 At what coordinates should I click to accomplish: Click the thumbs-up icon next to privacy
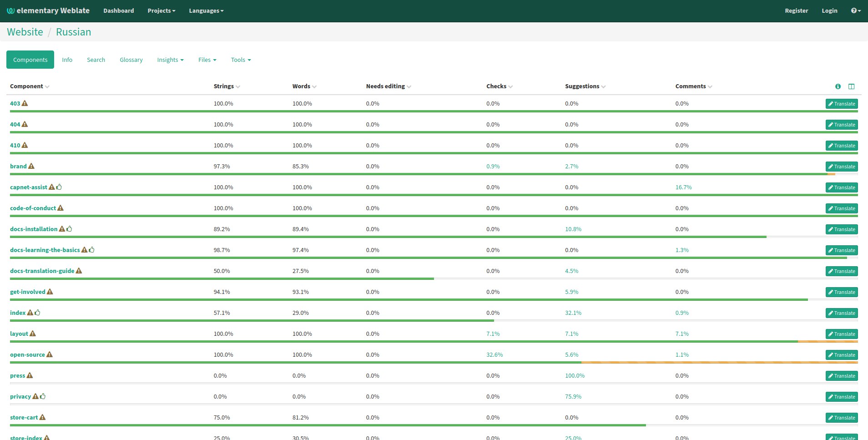[43, 396]
